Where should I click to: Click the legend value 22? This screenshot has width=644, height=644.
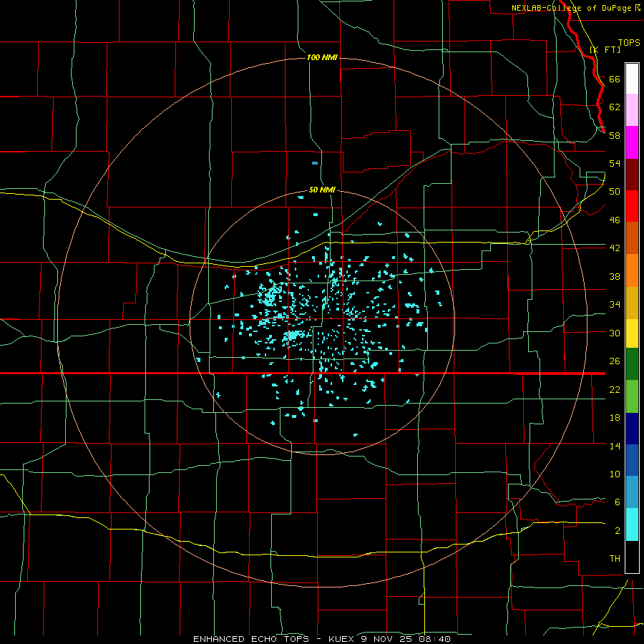point(615,389)
